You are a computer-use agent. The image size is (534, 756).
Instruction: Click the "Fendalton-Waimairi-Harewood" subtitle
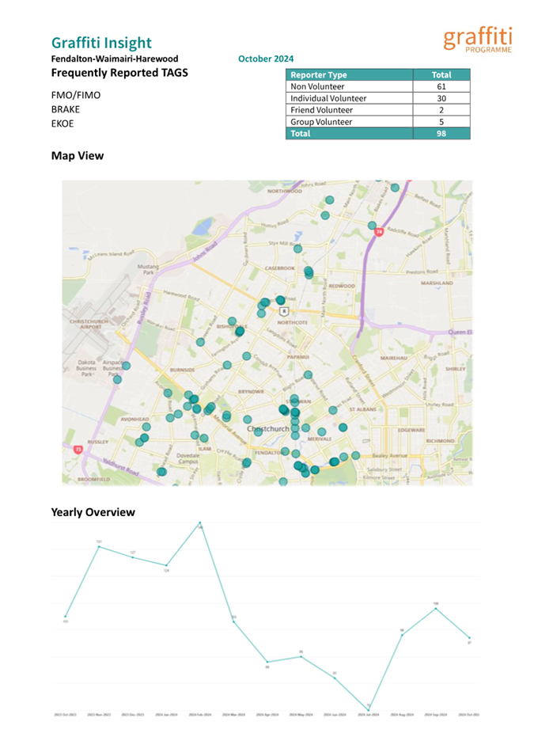click(115, 59)
